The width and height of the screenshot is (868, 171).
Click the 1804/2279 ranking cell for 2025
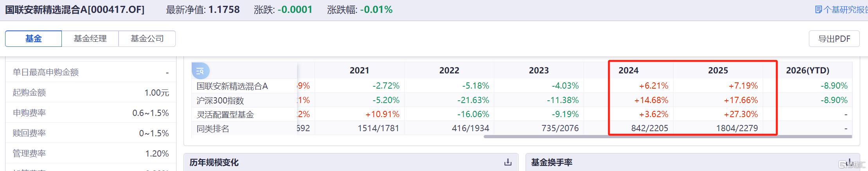[x=737, y=128]
